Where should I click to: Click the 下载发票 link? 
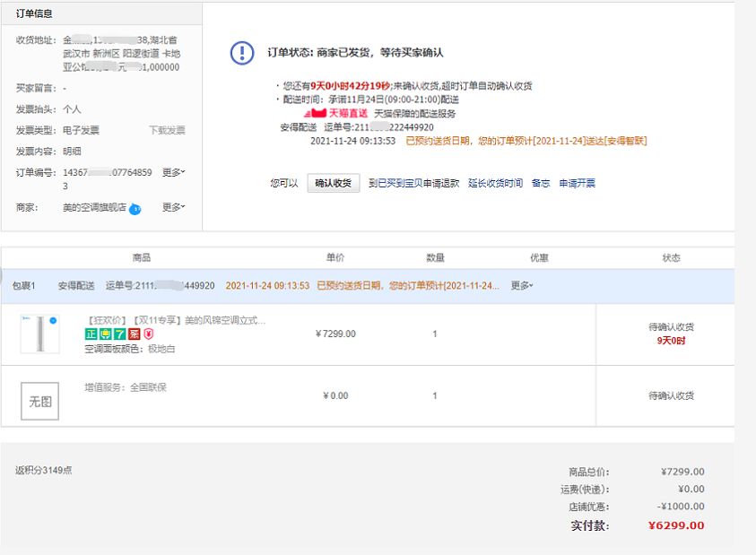coord(167,130)
